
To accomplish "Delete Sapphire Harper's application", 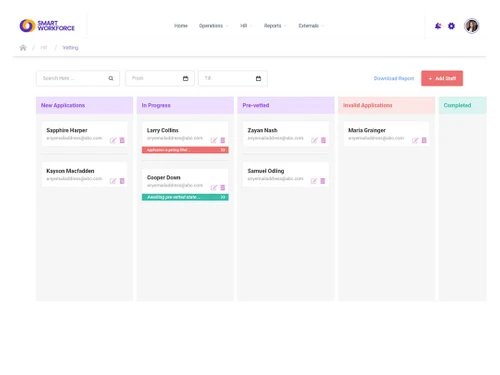I will tap(122, 140).
